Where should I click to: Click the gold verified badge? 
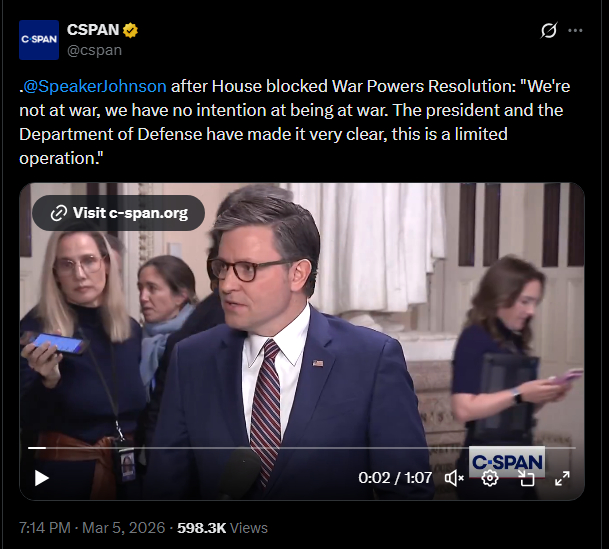click(130, 30)
